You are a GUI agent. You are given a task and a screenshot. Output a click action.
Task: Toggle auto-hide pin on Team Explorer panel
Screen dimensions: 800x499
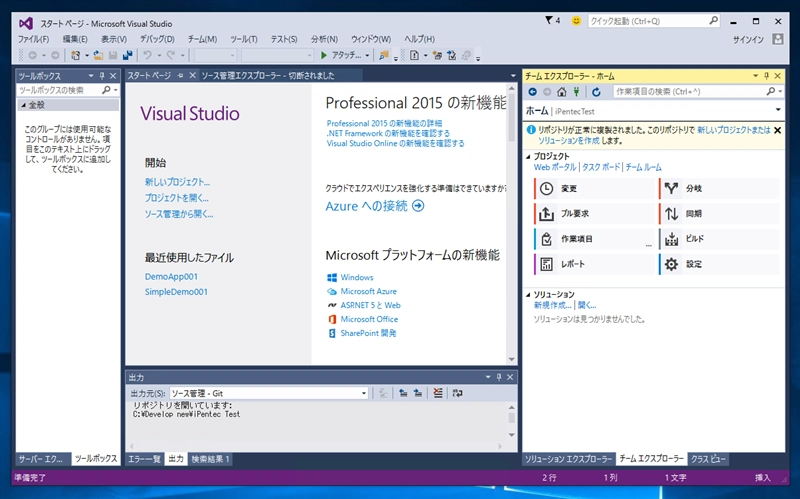(x=766, y=76)
